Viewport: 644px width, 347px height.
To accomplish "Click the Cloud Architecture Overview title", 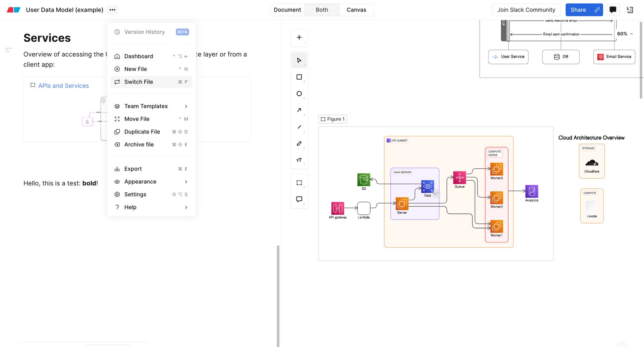I will (x=591, y=138).
